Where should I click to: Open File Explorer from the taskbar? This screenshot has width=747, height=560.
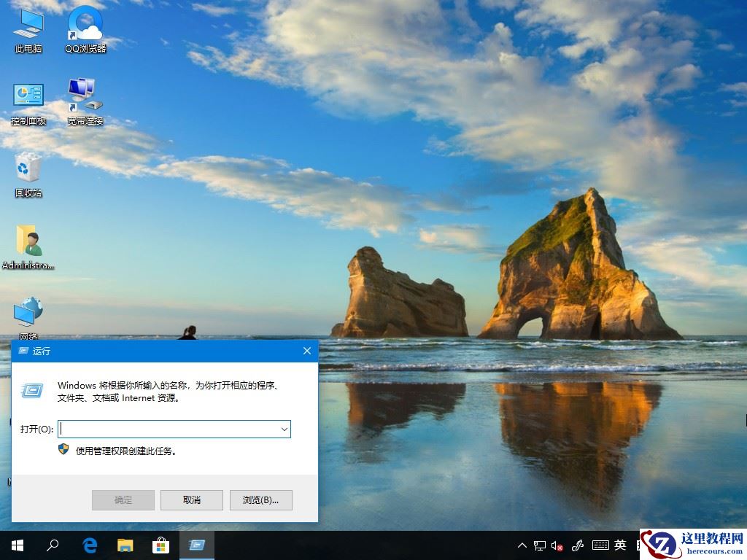(x=125, y=545)
